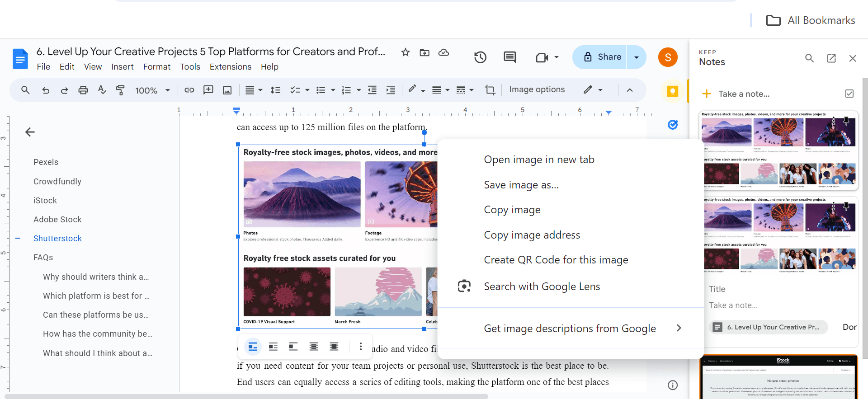
Task: Print the document
Action: coord(83,90)
